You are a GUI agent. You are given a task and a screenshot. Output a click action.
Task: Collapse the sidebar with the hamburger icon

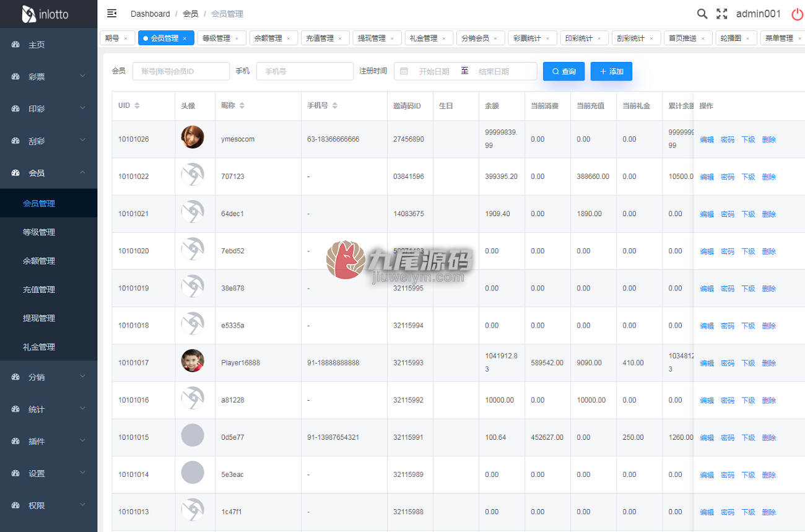tap(112, 13)
